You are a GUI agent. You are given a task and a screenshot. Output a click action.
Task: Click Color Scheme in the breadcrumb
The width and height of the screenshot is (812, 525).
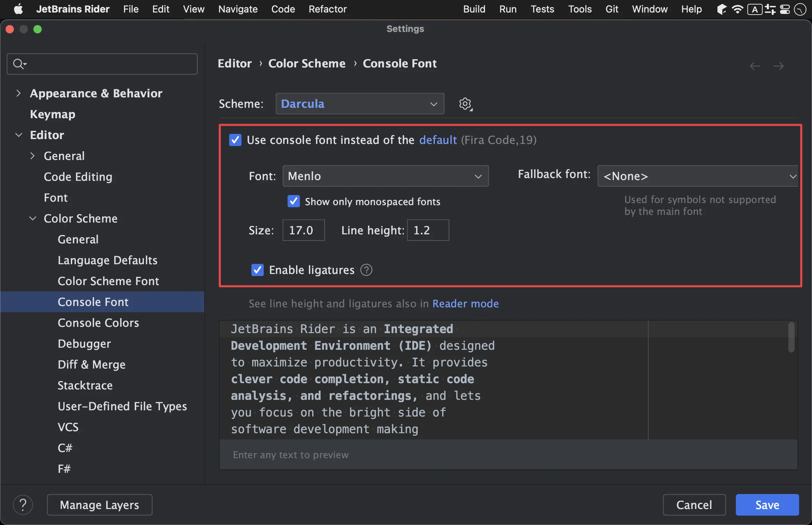coord(307,63)
